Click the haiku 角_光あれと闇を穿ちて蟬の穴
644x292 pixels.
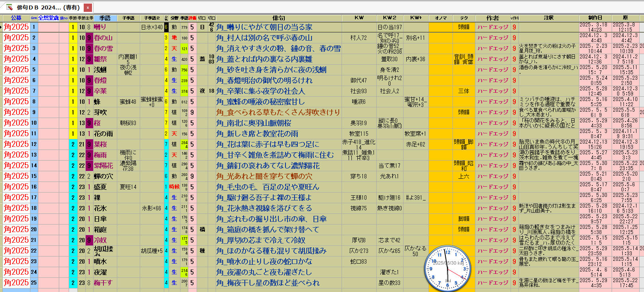point(264,176)
